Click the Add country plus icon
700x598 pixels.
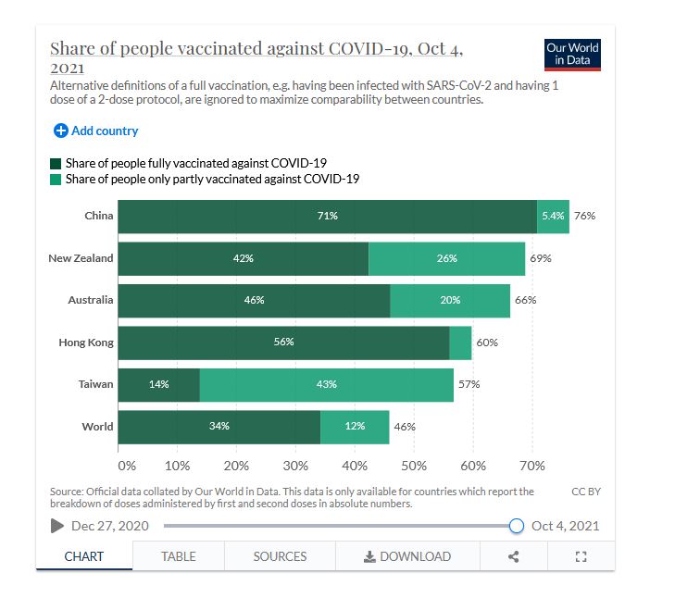pyautogui.click(x=61, y=131)
